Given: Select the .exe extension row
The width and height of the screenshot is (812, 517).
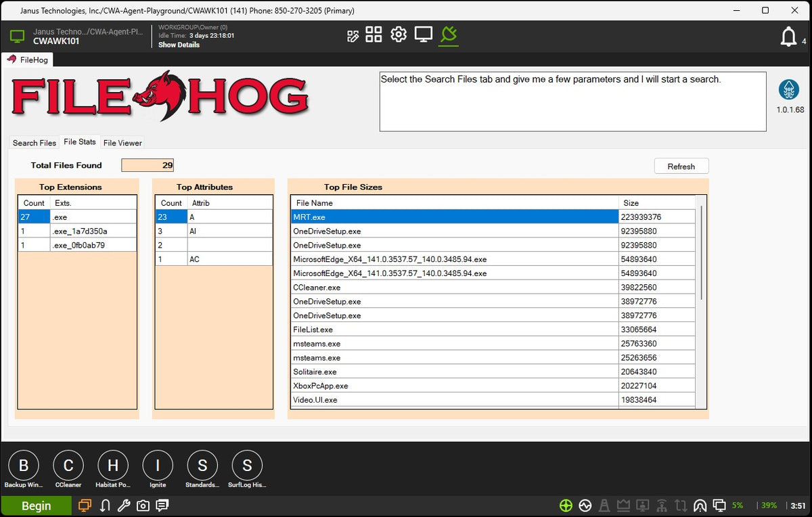Looking at the screenshot, I should pyautogui.click(x=77, y=217).
